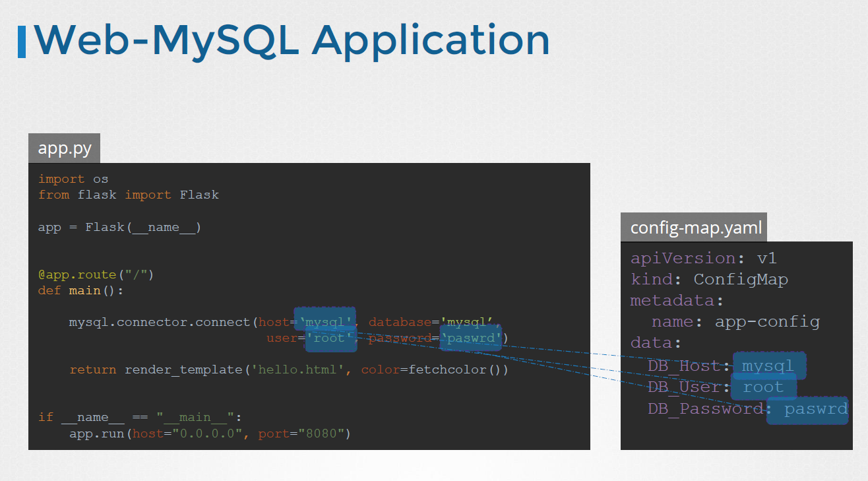Select the "kind: ConfigMap" YAML line
Viewport: 868px width, 481px height.
[709, 279]
